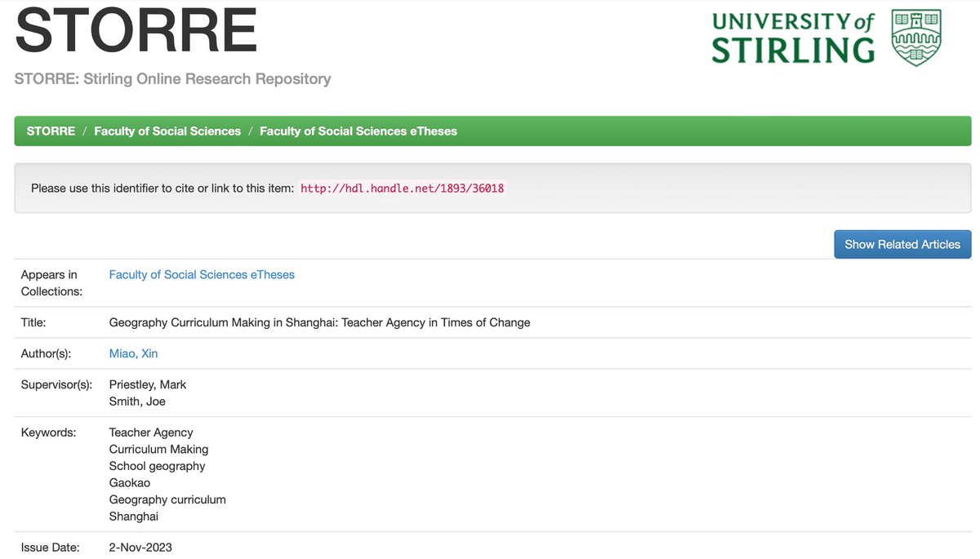980x559 pixels.
Task: Click keyword Gaokao
Action: coord(130,482)
